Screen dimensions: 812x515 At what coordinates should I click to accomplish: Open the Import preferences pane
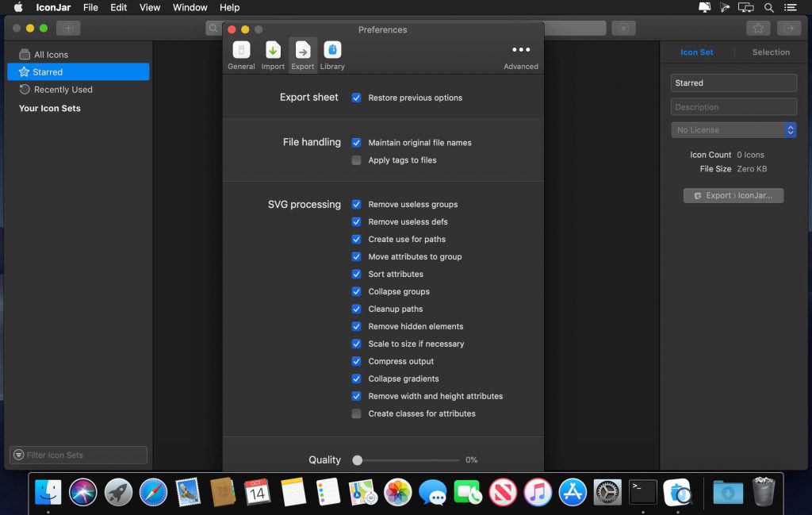tap(273, 55)
